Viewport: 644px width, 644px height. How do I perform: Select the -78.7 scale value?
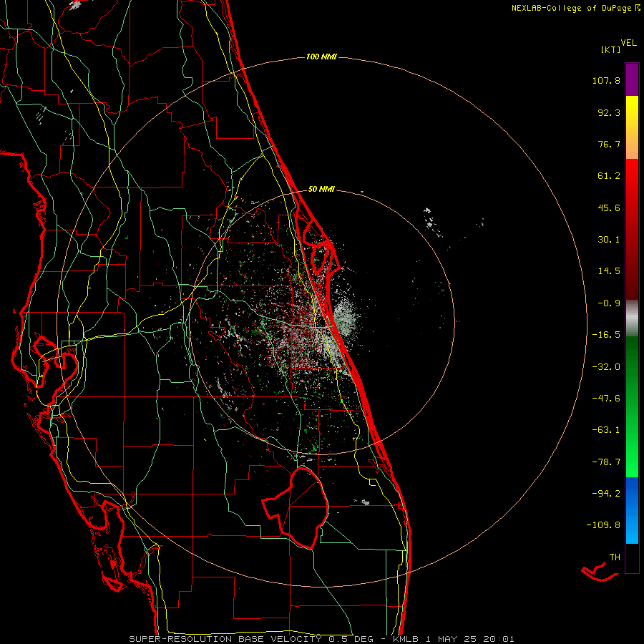(x=606, y=462)
